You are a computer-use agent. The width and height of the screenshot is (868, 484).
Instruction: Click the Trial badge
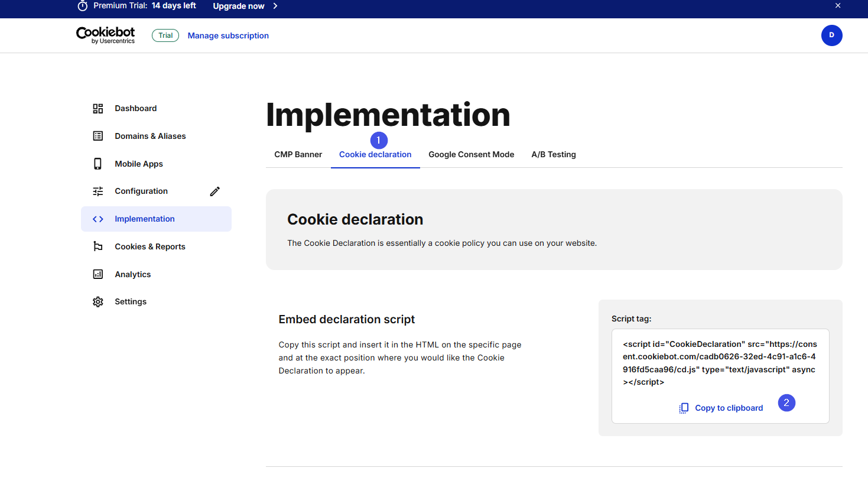(165, 35)
